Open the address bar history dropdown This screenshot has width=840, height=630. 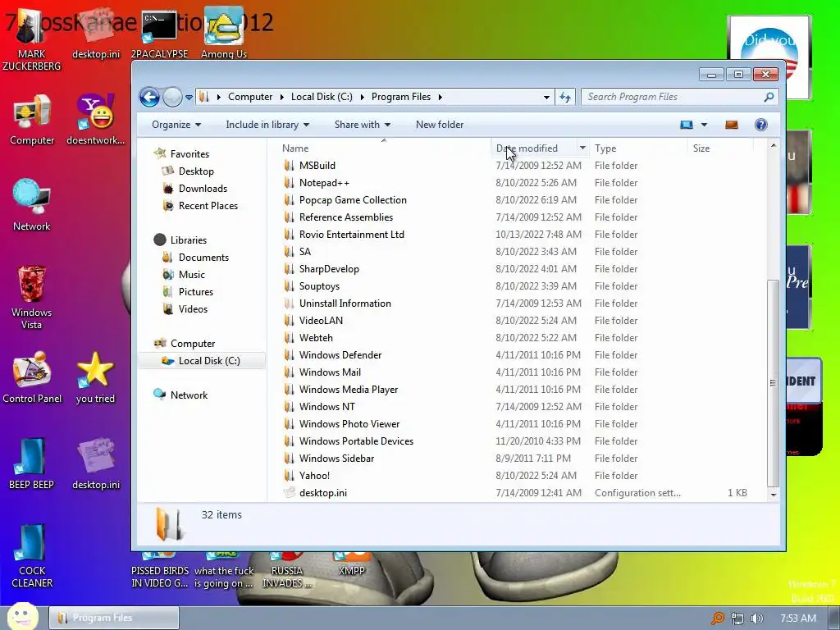546,98
